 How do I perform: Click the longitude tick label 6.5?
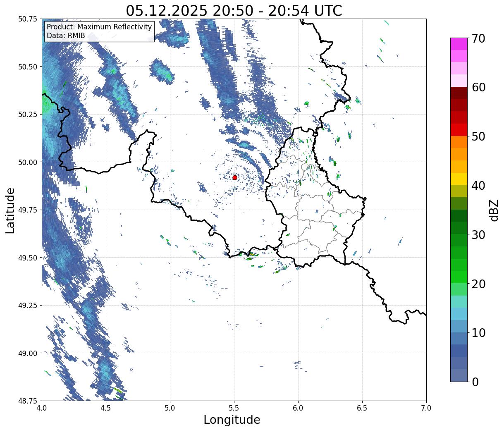coord(362,408)
